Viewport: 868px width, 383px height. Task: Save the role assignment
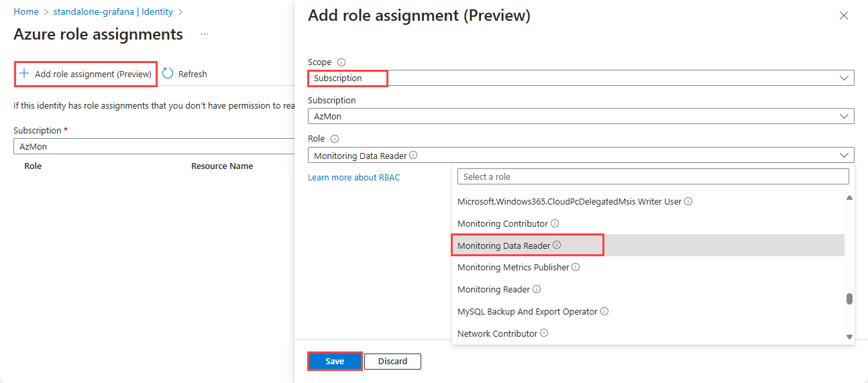[x=335, y=362]
